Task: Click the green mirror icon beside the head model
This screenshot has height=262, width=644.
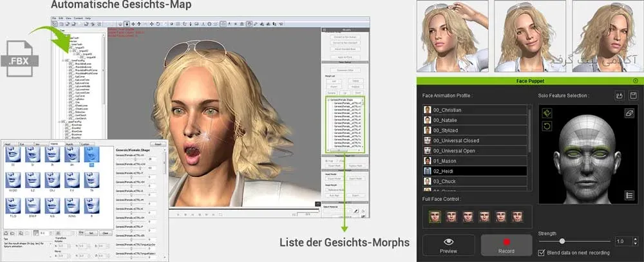Action: coord(547,113)
